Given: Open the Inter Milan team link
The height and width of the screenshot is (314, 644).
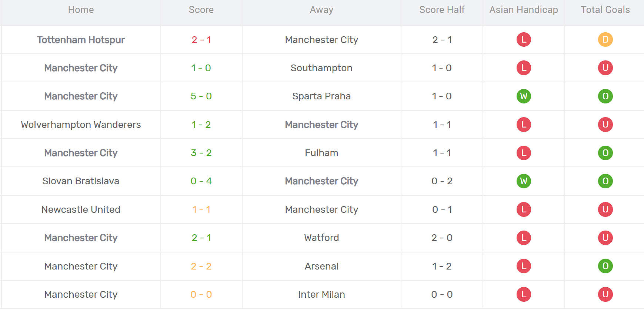Looking at the screenshot, I should (x=321, y=294).
